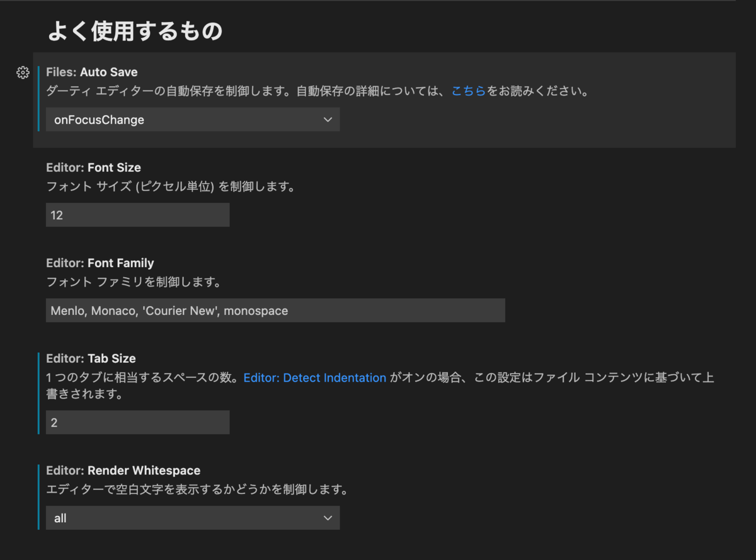Click the エディターで空白文字を表示する description text
The width and height of the screenshot is (756, 560).
tap(197, 489)
